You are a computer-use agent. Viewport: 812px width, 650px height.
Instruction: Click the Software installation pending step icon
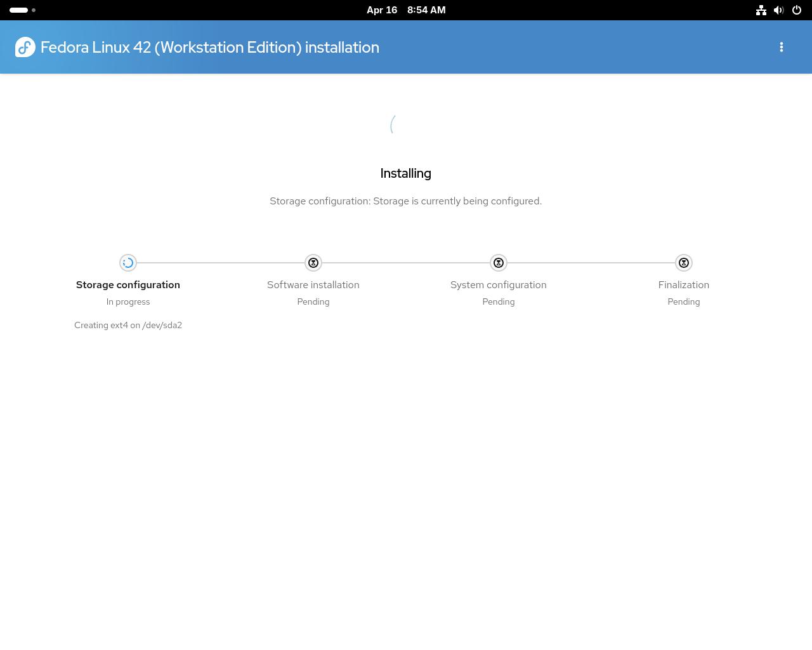click(x=313, y=263)
